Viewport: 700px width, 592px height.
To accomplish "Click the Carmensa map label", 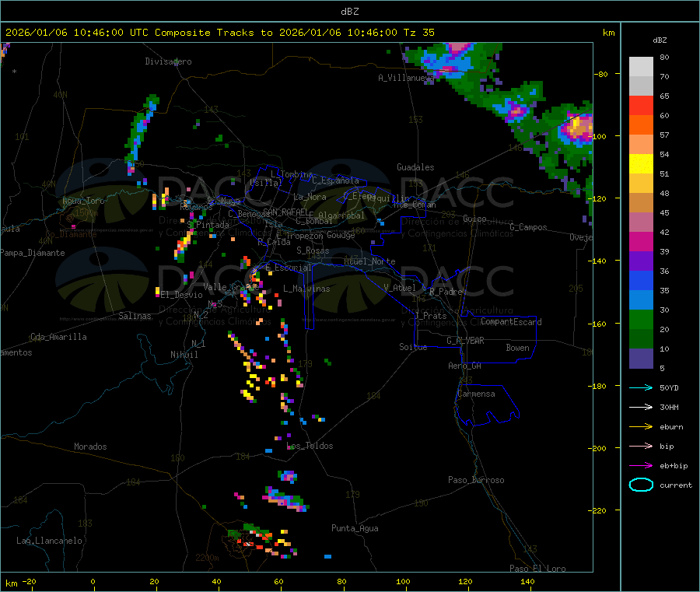I will (x=476, y=394).
